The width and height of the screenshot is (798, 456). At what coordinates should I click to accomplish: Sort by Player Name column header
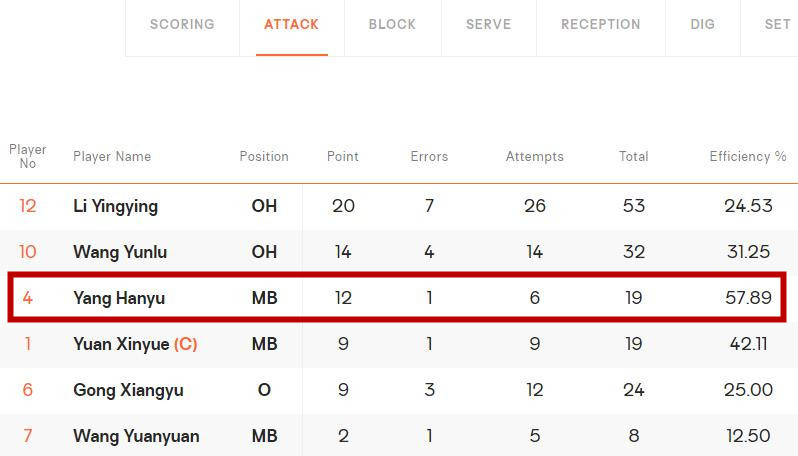point(112,156)
